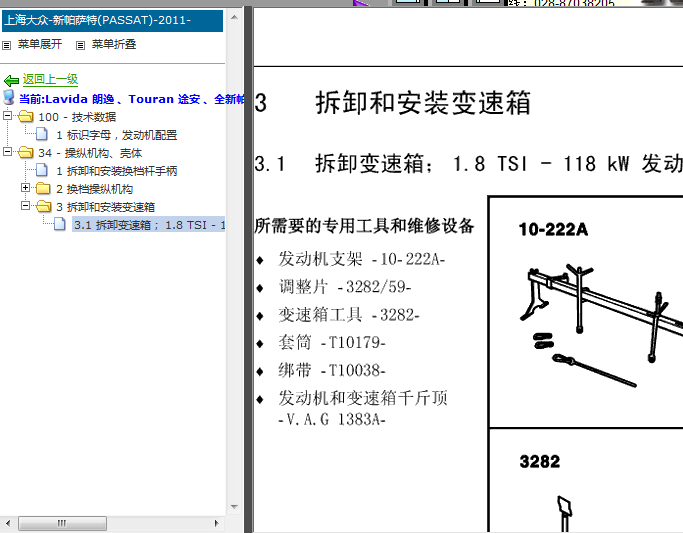Collapse the 3 拆卸和安装变速箱 node

point(25,206)
